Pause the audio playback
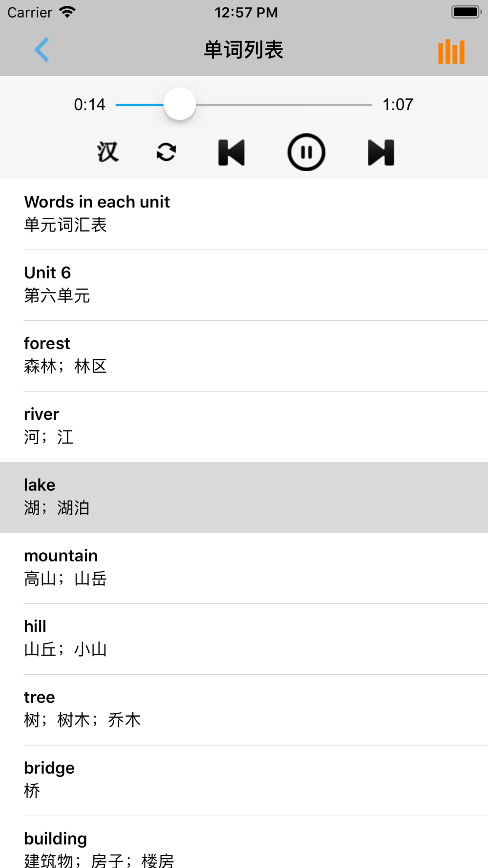Screen dimensions: 488x868 [306, 152]
